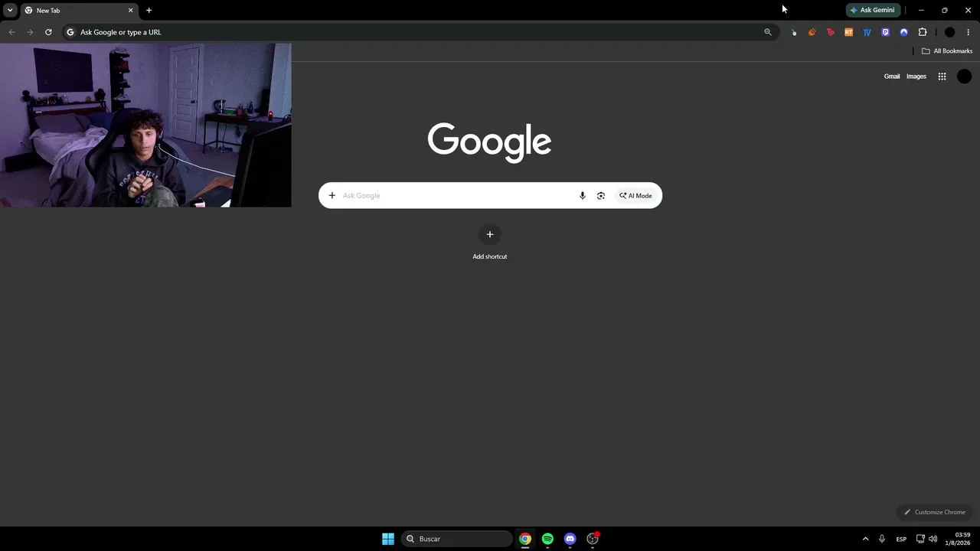Open the blue TV extension

(x=867, y=32)
